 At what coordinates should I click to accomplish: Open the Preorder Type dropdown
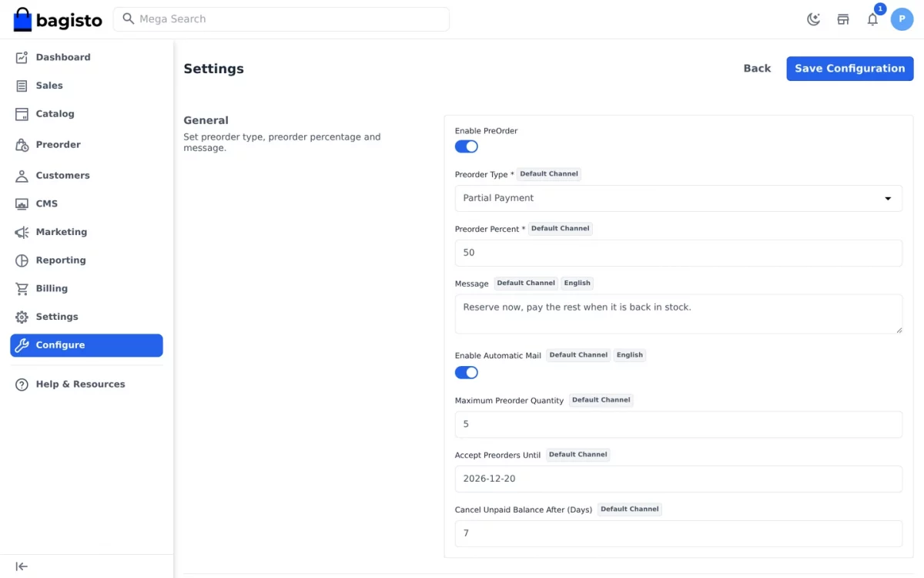tap(678, 198)
